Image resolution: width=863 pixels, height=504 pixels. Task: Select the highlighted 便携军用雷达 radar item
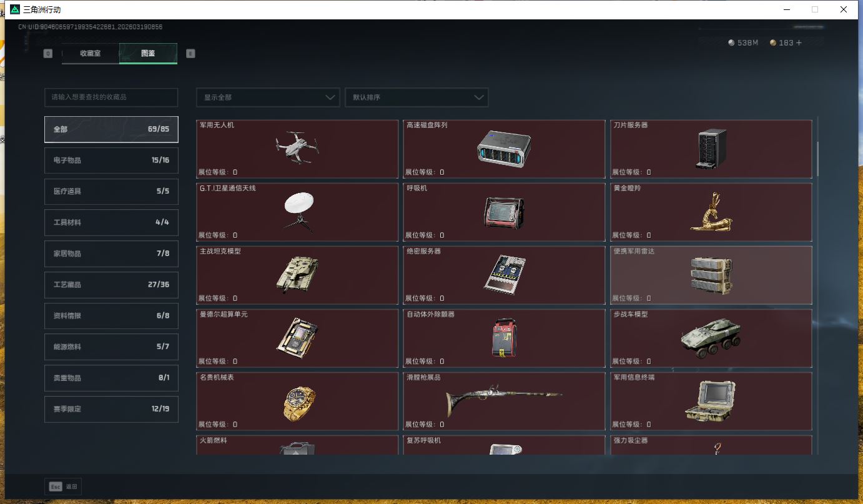[x=711, y=275]
